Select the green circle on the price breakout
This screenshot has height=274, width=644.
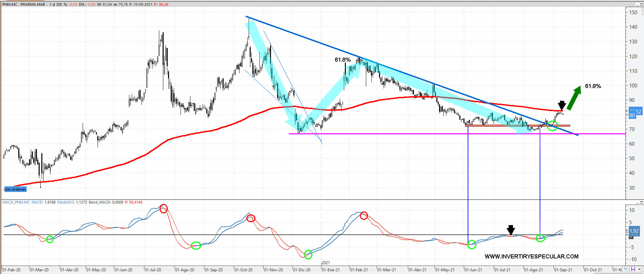(x=552, y=126)
